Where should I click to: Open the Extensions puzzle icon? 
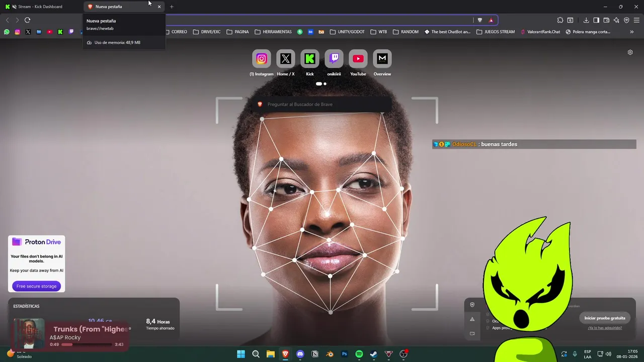(x=560, y=20)
